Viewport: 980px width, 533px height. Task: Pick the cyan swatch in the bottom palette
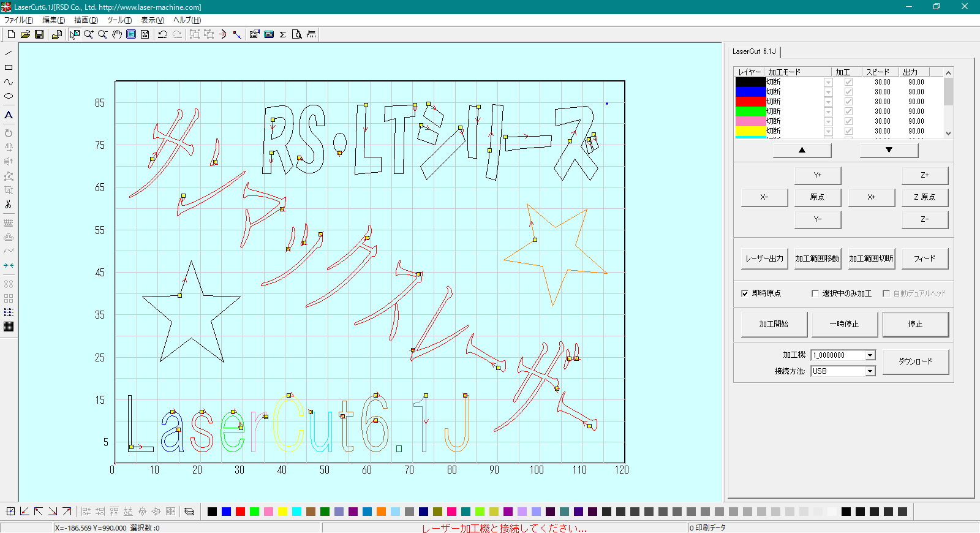point(296,512)
